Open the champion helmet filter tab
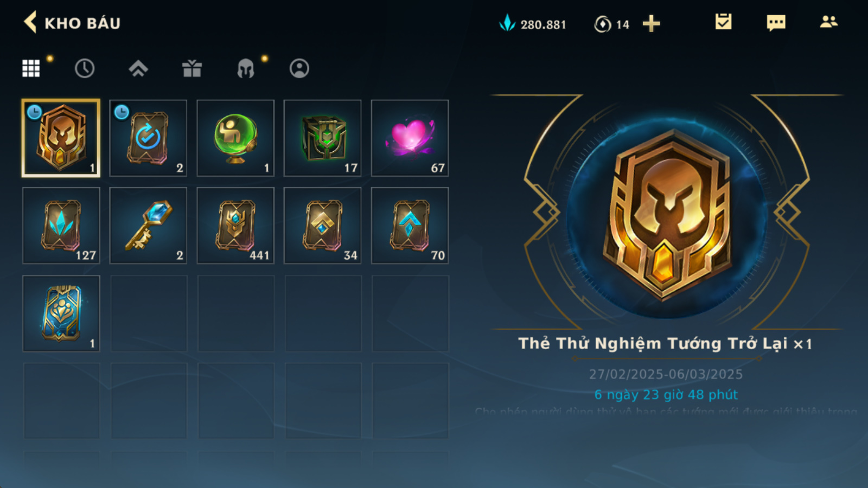Screen dimensions: 868x488 (x=246, y=68)
